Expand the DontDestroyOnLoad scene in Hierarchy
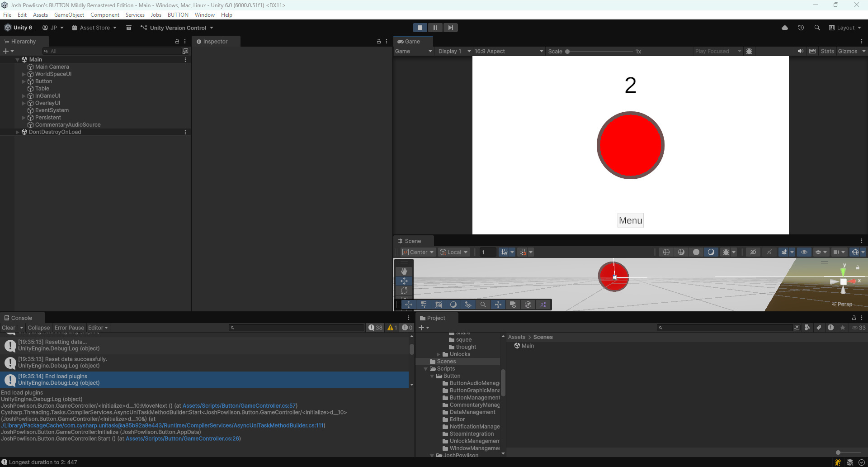This screenshot has width=868, height=467. tap(17, 132)
